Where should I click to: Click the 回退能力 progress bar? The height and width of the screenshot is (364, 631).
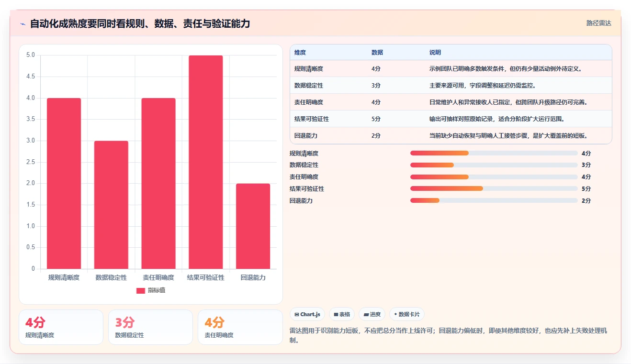coord(494,201)
